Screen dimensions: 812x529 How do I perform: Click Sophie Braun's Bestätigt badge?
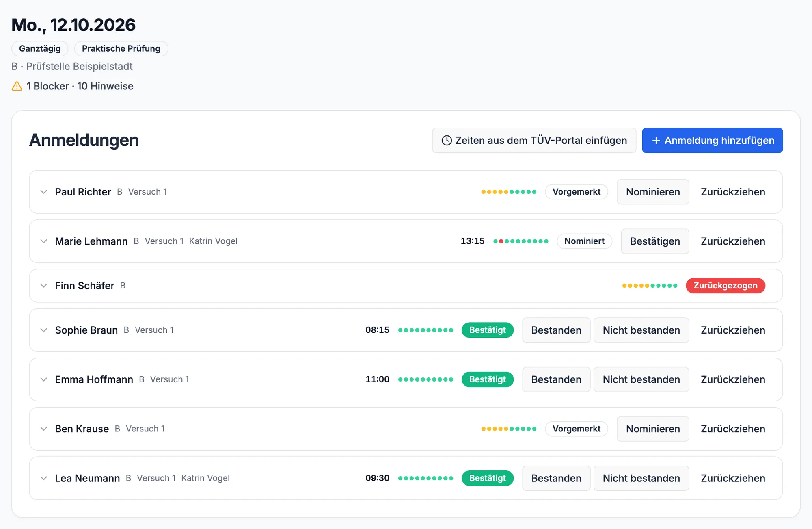488,330
